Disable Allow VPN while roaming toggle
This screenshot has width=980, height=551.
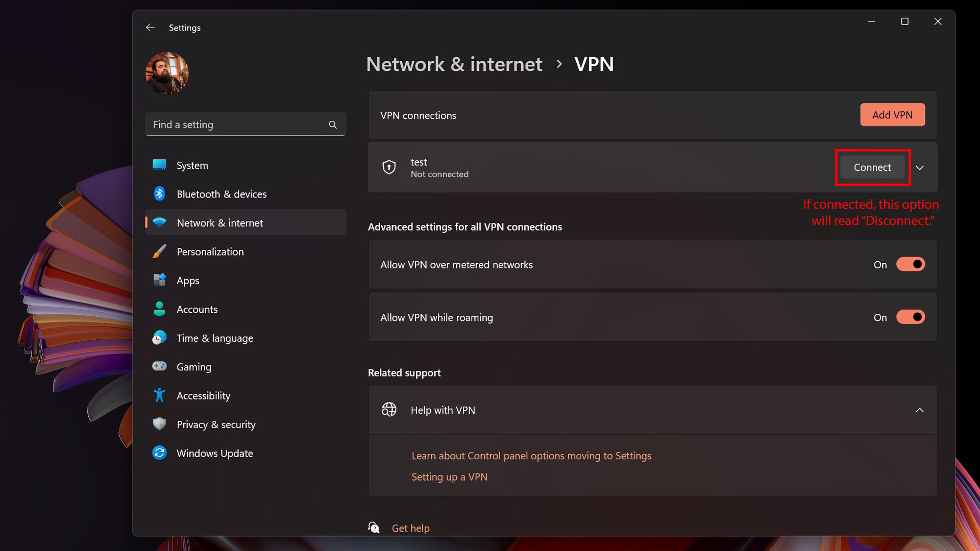910,317
